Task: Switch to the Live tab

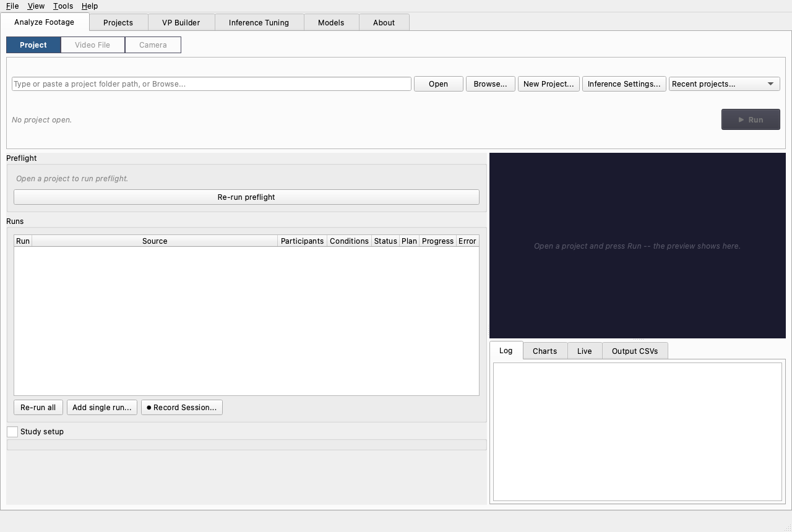Action: pos(585,351)
